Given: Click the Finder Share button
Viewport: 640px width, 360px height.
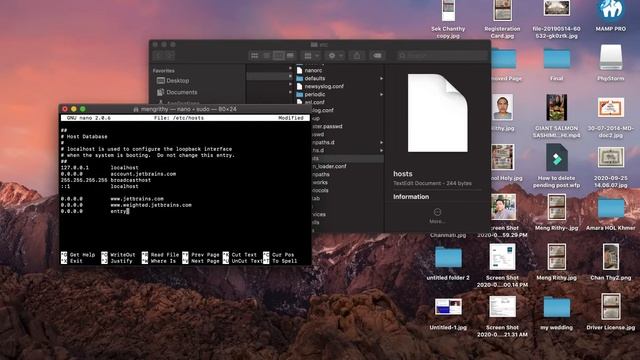Looking at the screenshot, I should [357, 56].
